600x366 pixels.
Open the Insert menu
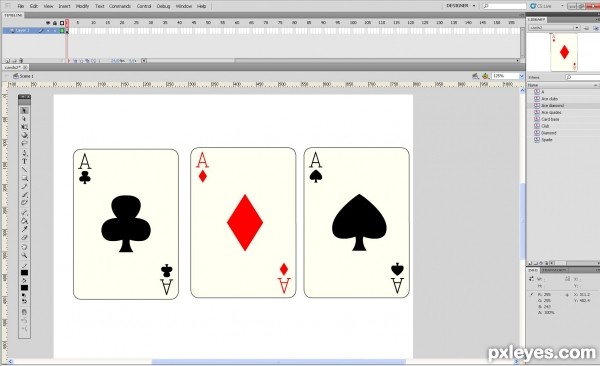64,6
